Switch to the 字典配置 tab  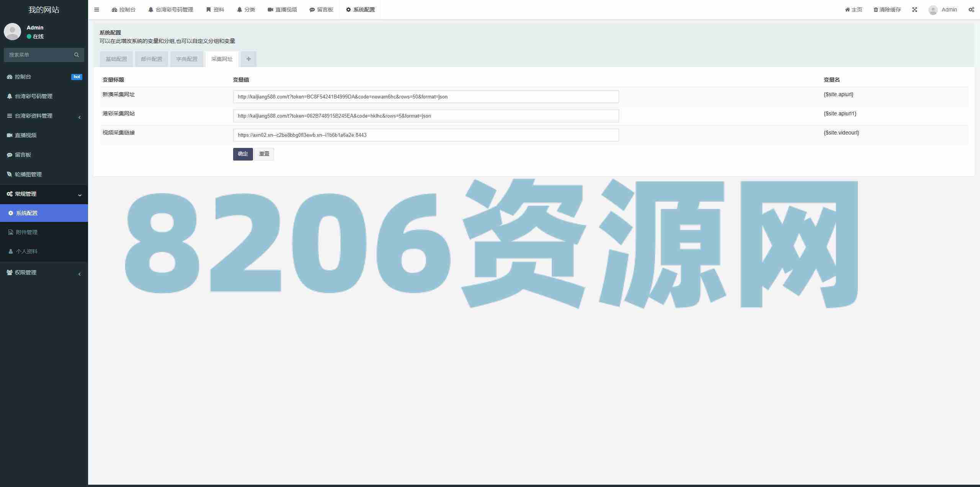[x=187, y=59]
